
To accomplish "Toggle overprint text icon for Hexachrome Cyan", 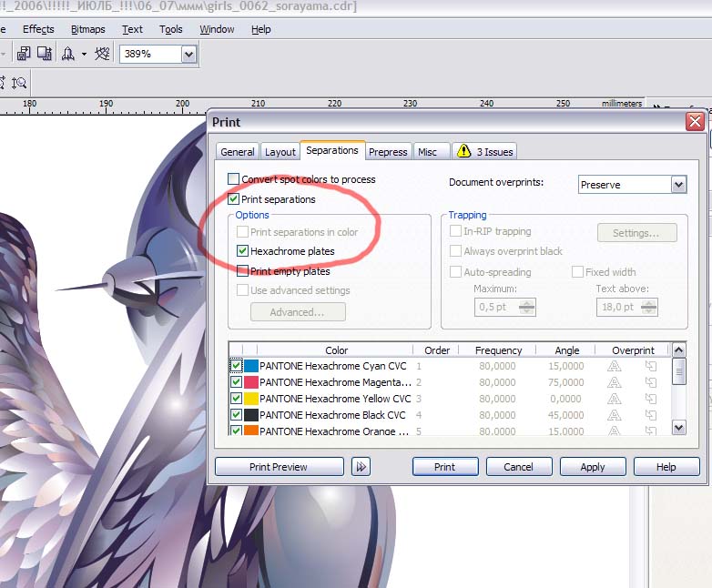I will [614, 366].
